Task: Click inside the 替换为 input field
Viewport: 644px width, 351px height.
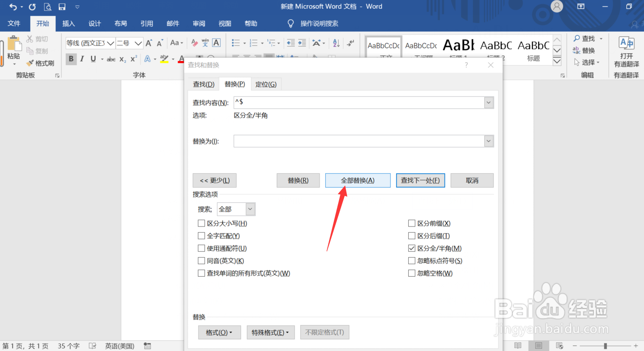Action: point(359,141)
